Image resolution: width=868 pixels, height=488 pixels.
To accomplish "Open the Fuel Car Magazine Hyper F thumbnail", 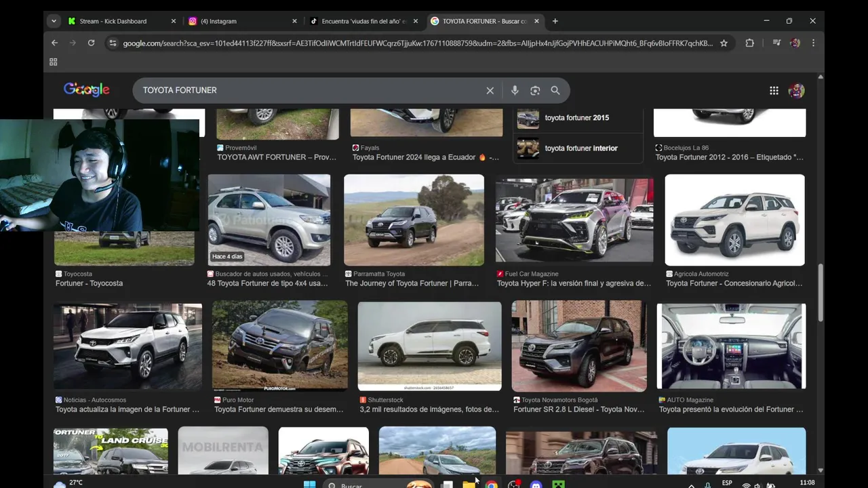I will tap(574, 220).
